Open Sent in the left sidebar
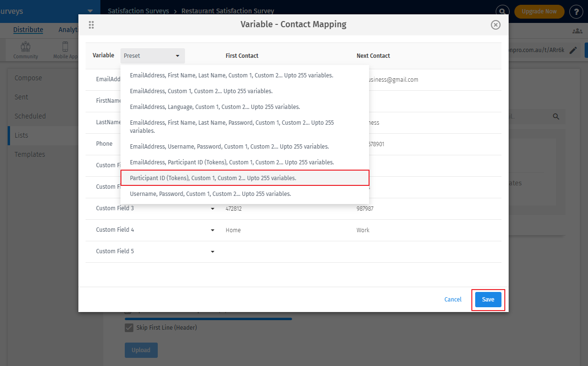588x366 pixels. coord(22,97)
